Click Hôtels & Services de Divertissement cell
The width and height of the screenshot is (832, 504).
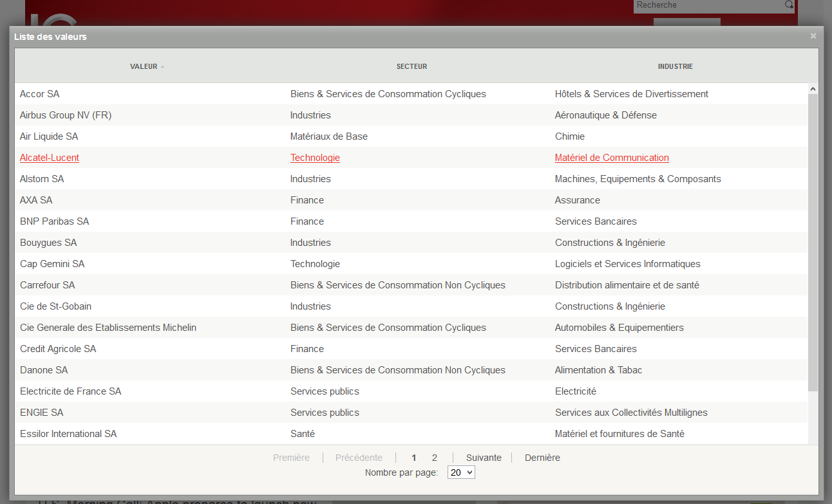point(632,94)
